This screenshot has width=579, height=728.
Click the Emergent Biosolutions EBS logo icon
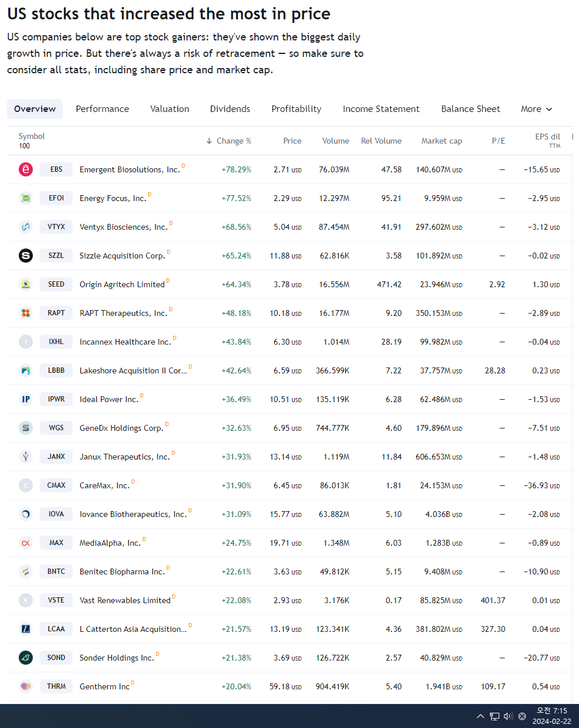point(26,169)
